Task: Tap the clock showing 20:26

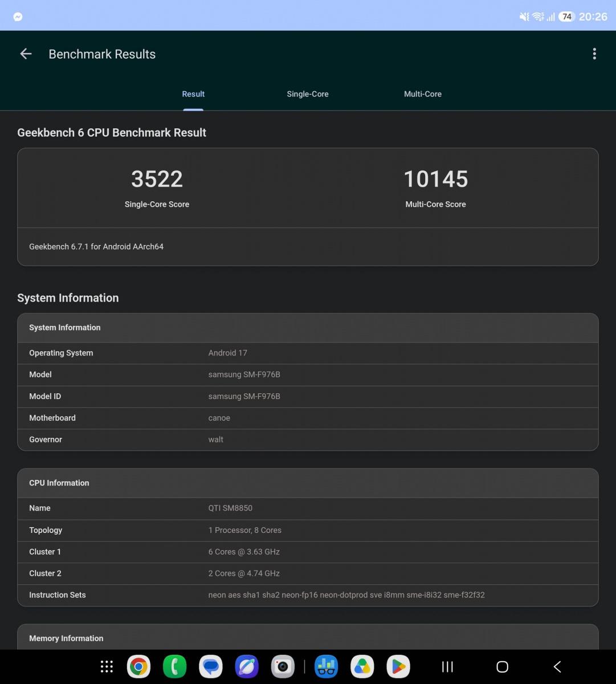Action: tap(593, 17)
